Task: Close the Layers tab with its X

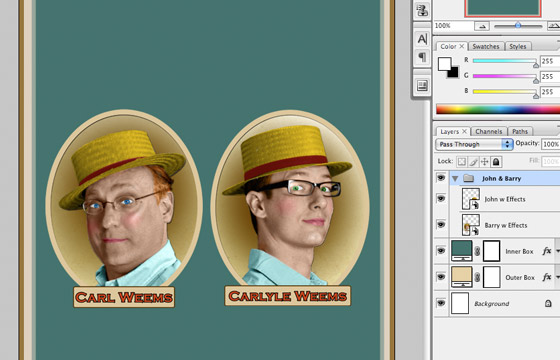Action: tap(464, 131)
